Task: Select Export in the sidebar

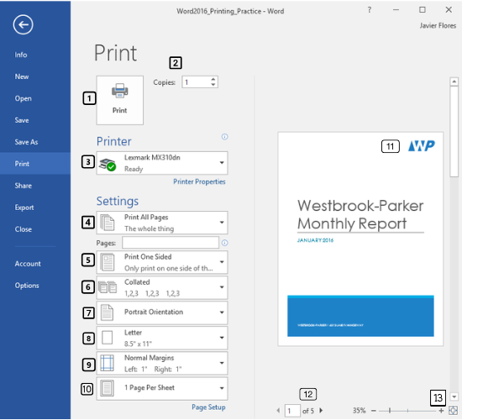Action: 35,207
